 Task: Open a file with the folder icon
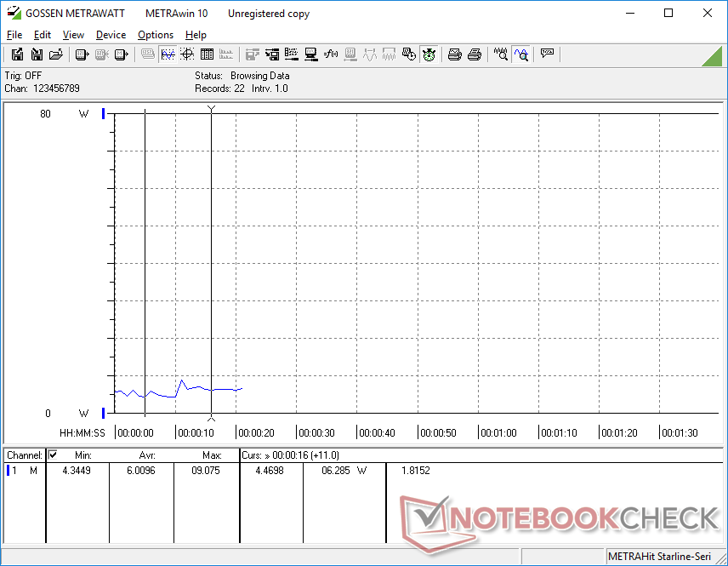[56, 54]
